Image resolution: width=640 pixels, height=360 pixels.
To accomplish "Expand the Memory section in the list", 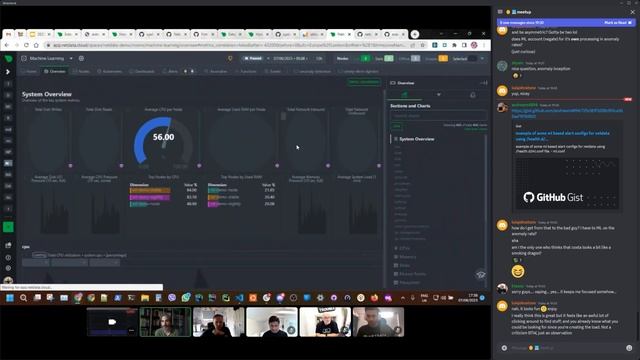I will point(407,257).
